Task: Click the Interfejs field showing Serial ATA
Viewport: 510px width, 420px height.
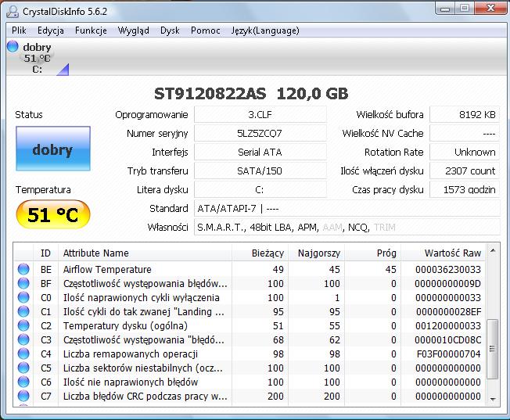Action: click(260, 152)
